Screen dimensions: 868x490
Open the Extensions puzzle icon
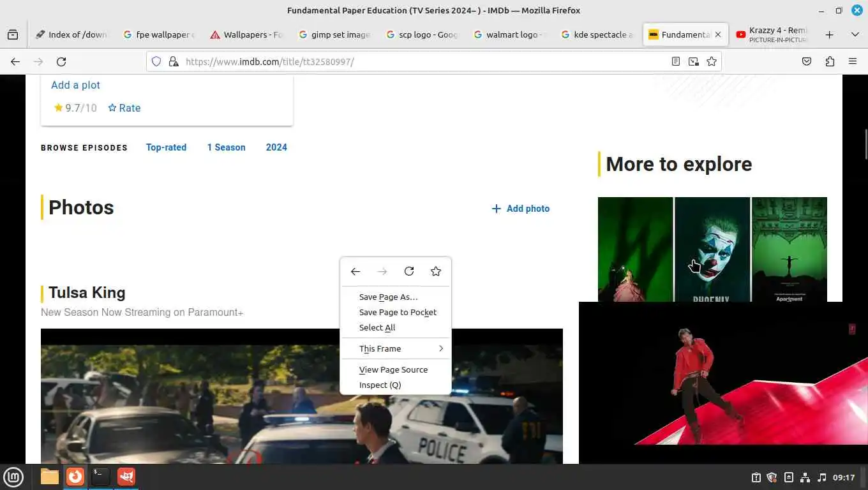(x=830, y=62)
